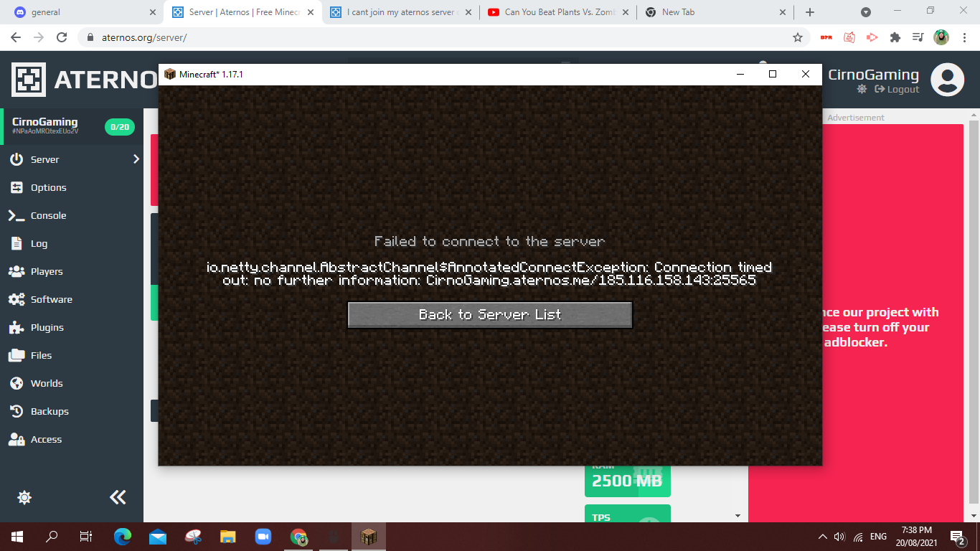Close the cant join aternos server tab
This screenshot has width=980, height=551.
[467, 12]
